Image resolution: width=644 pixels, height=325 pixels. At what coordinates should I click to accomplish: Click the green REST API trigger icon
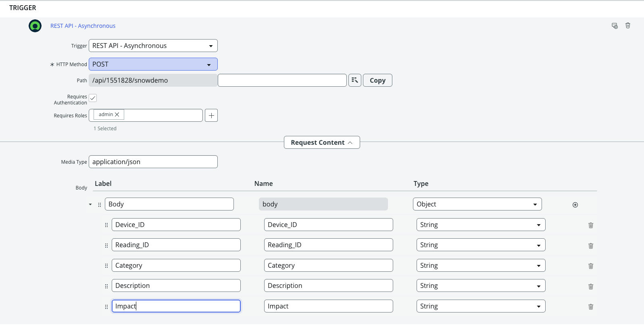click(35, 26)
